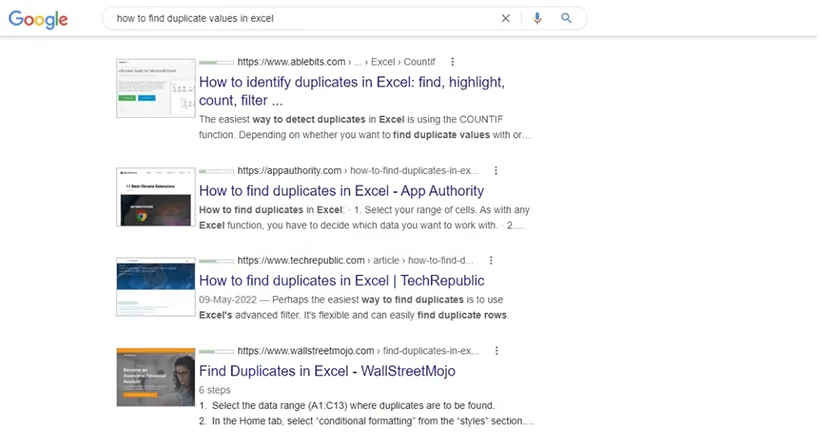
Task: Open options menu for appauthority result
Action: [x=496, y=170]
